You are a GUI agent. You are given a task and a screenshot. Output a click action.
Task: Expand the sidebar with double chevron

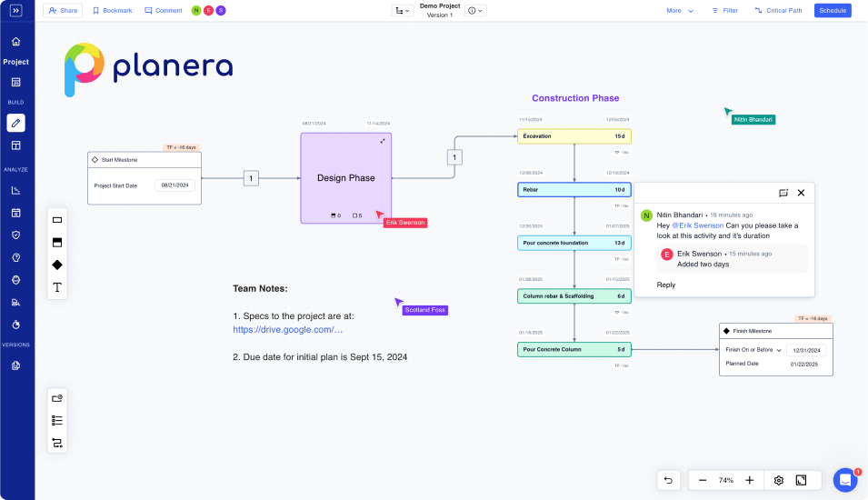16,11
